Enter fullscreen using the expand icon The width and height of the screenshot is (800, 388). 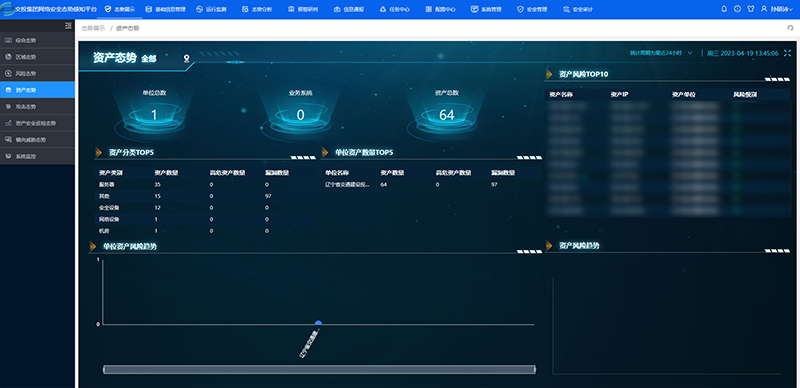coord(787,53)
